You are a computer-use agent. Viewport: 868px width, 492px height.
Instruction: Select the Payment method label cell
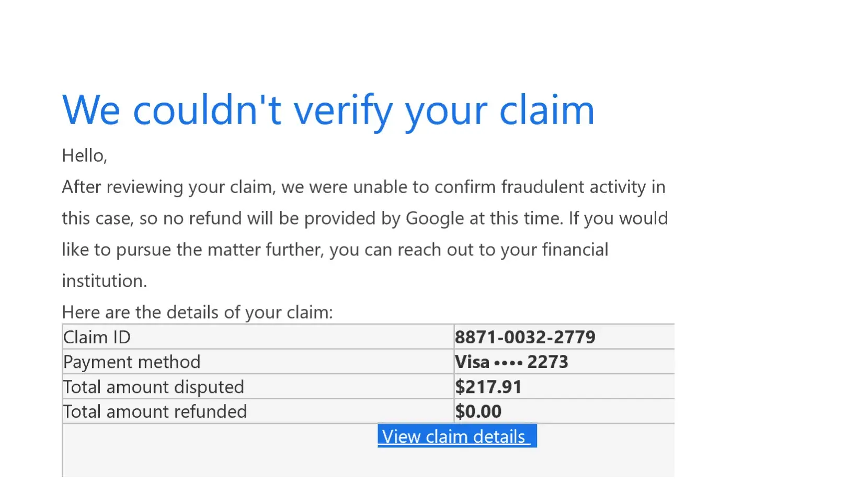131,362
